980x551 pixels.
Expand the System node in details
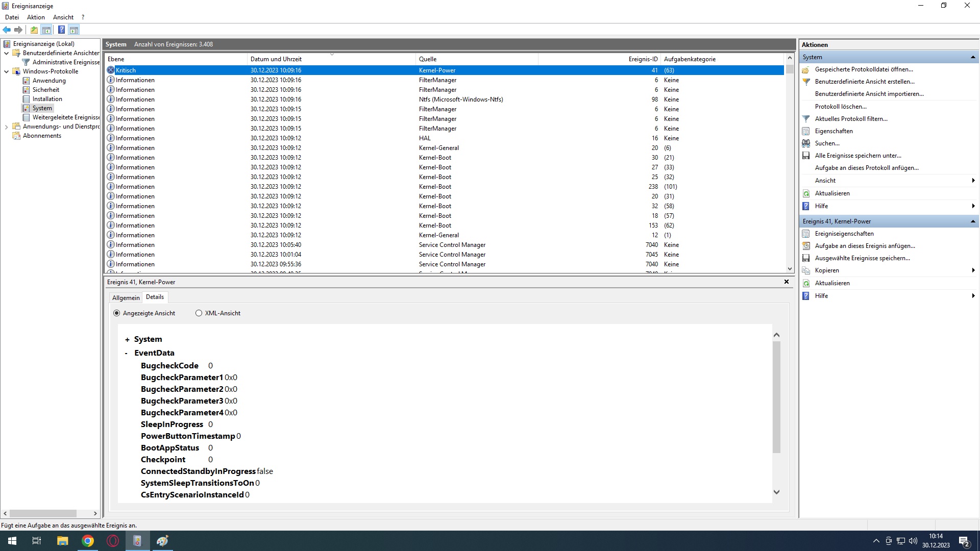point(127,340)
